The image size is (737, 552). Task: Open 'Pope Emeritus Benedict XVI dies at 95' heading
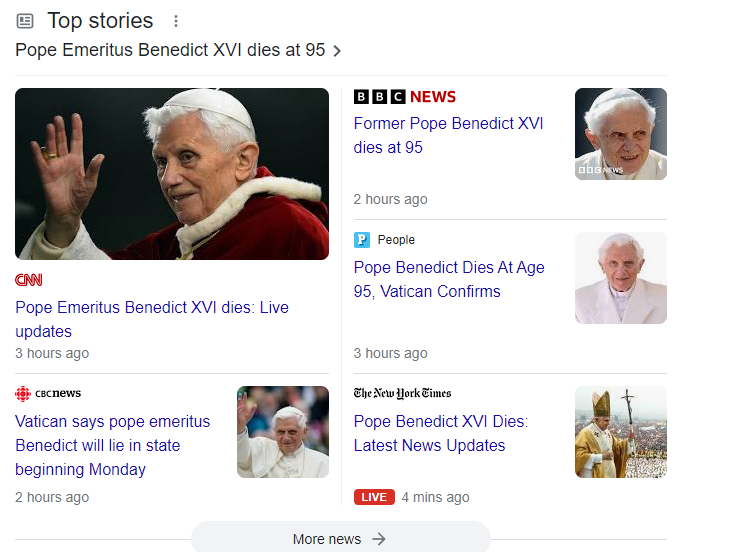point(170,50)
